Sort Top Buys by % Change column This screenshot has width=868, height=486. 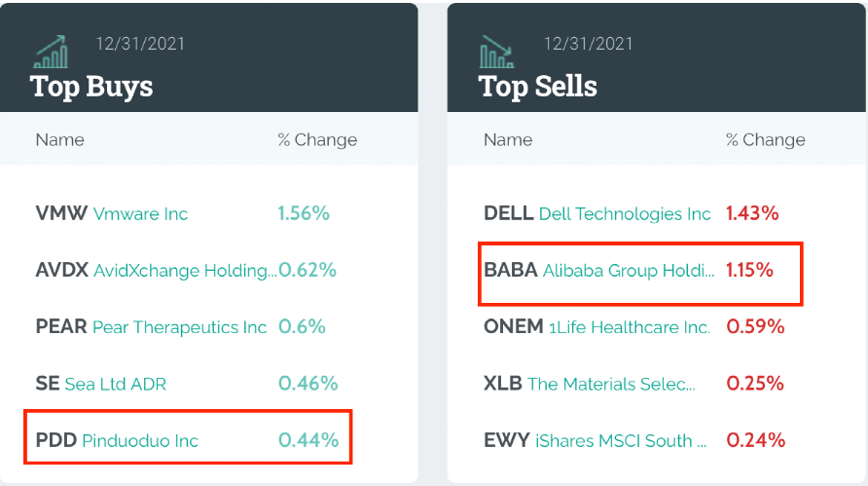click(x=317, y=140)
